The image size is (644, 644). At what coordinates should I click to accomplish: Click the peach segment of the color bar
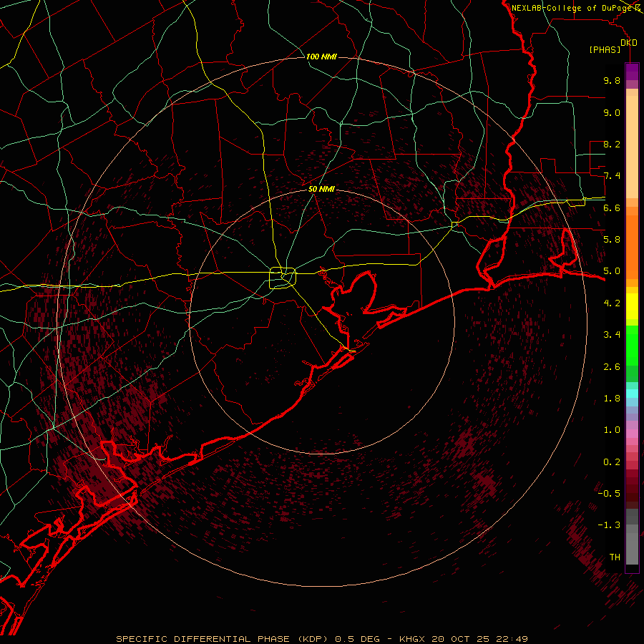pos(632,147)
